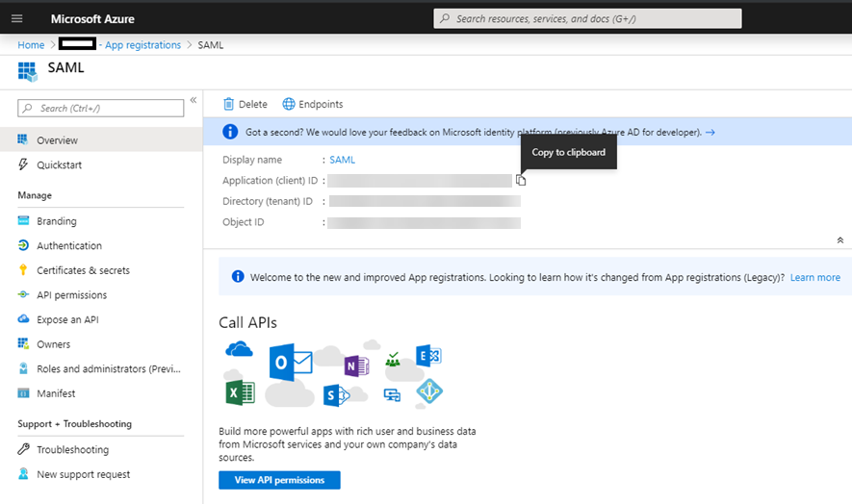
Task: Click the feedback banner info icon
Action: point(230,132)
